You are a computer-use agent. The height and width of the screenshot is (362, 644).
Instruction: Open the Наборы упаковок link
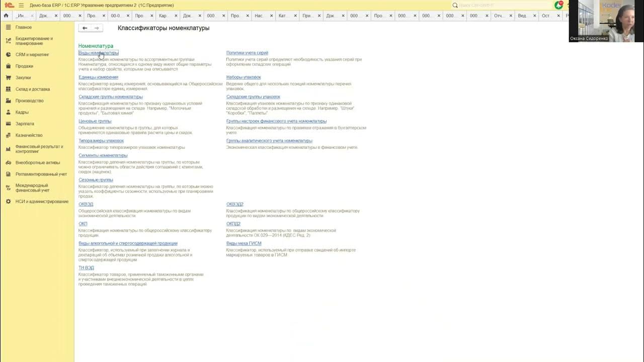click(244, 77)
